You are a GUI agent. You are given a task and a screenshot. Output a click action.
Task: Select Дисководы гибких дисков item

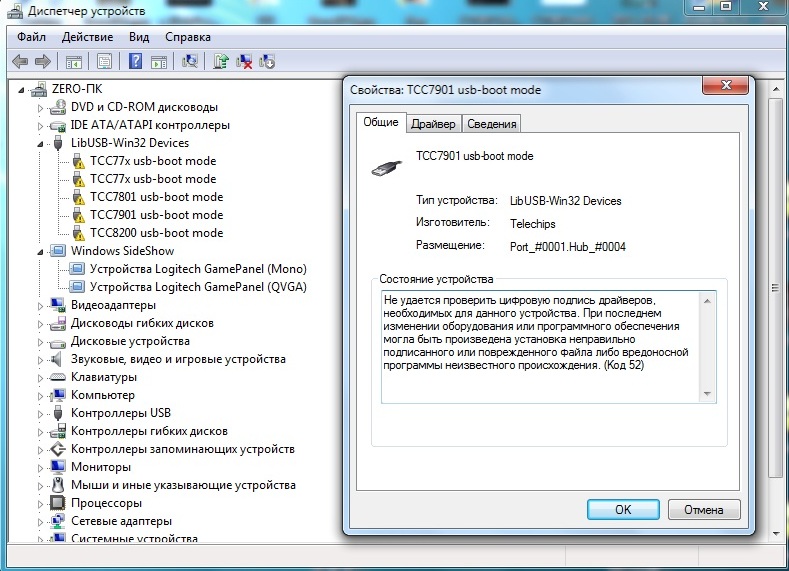142,323
